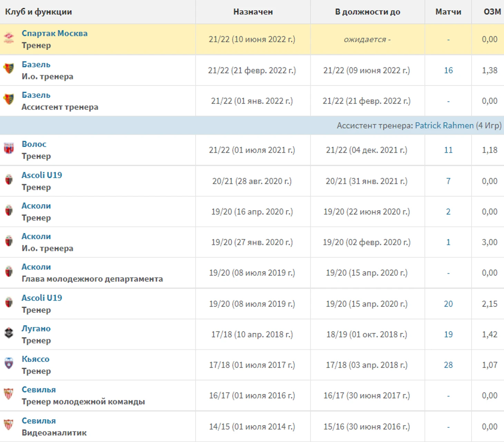This screenshot has width=504, height=442.
Task: Click the Клуб и функции column header
Action: click(x=38, y=12)
